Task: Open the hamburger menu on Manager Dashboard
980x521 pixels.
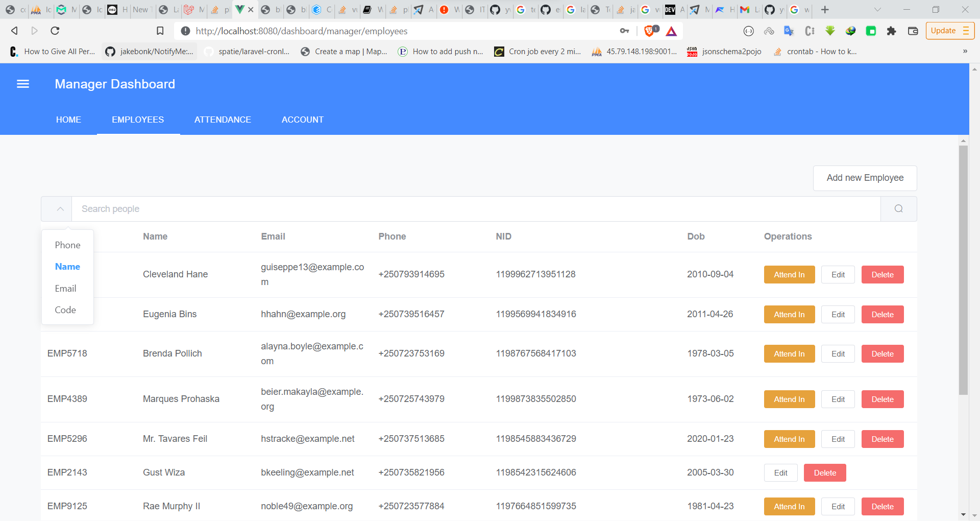Action: tap(22, 84)
